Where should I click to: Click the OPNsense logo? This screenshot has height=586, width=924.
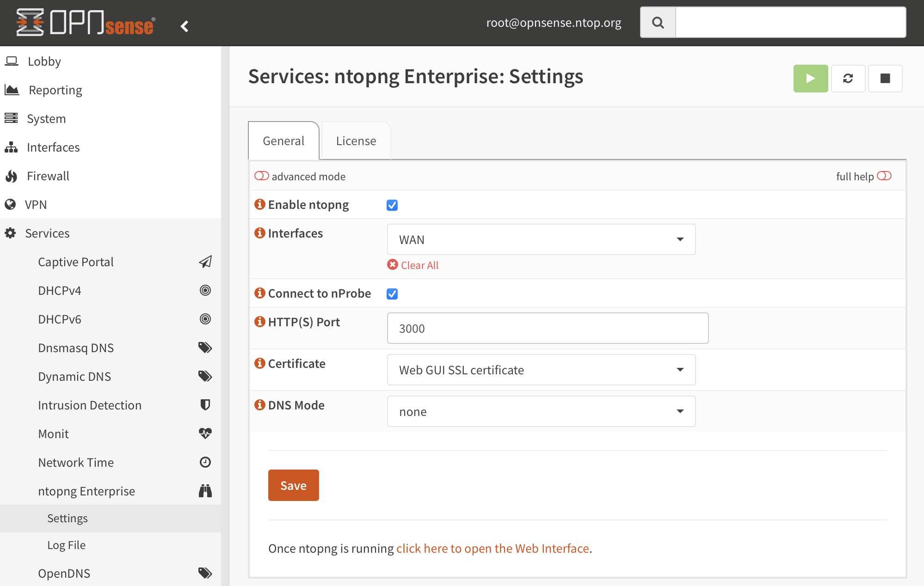coord(86,22)
